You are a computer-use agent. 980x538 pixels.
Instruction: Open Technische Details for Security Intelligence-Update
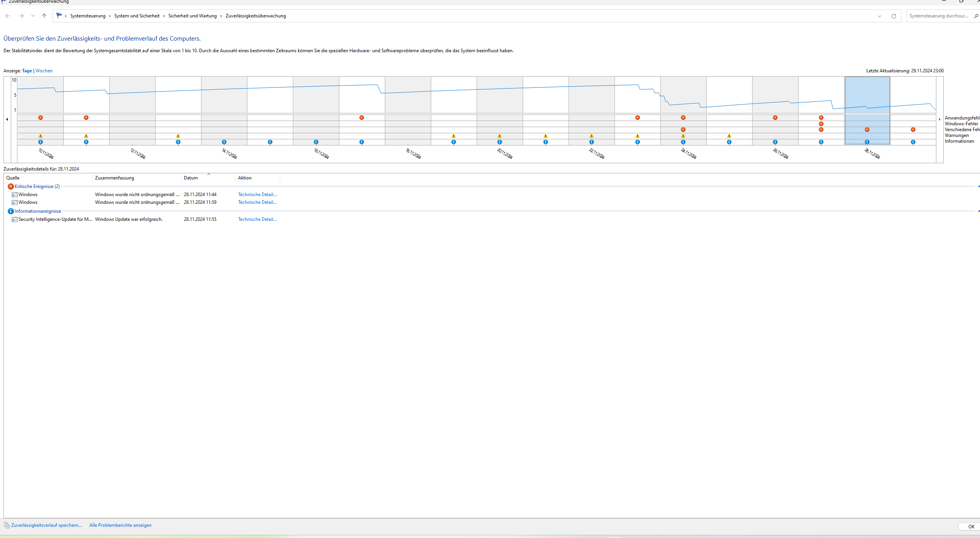pos(257,219)
